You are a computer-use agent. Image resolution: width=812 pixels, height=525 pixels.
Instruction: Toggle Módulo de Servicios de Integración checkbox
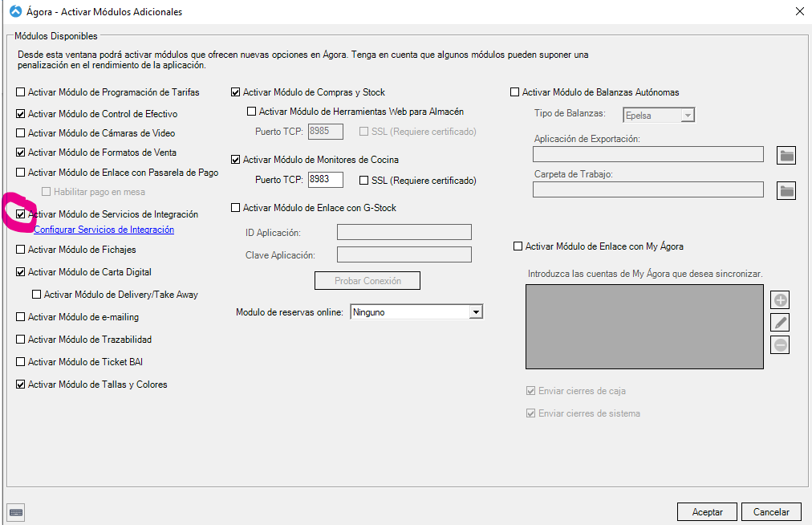click(21, 214)
